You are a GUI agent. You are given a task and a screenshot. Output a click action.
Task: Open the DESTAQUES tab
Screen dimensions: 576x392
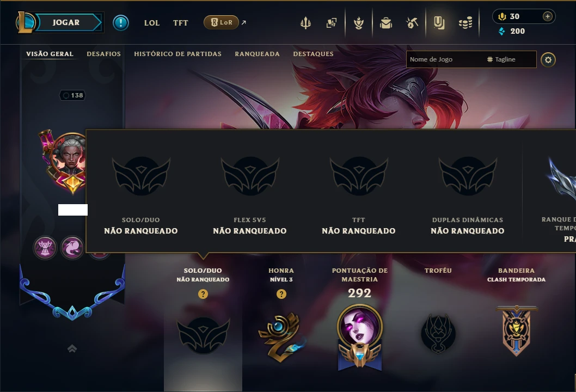[x=314, y=54]
